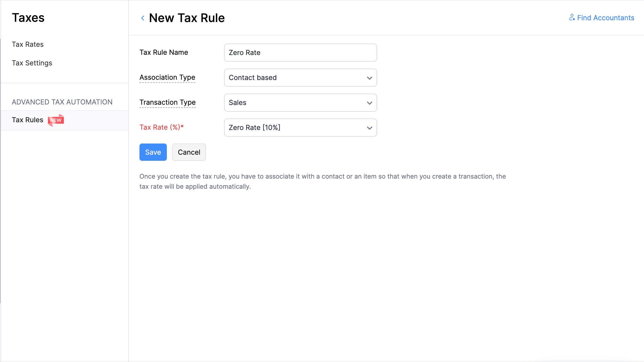644x362 pixels.
Task: Click the Transaction Type label
Action: tap(167, 102)
